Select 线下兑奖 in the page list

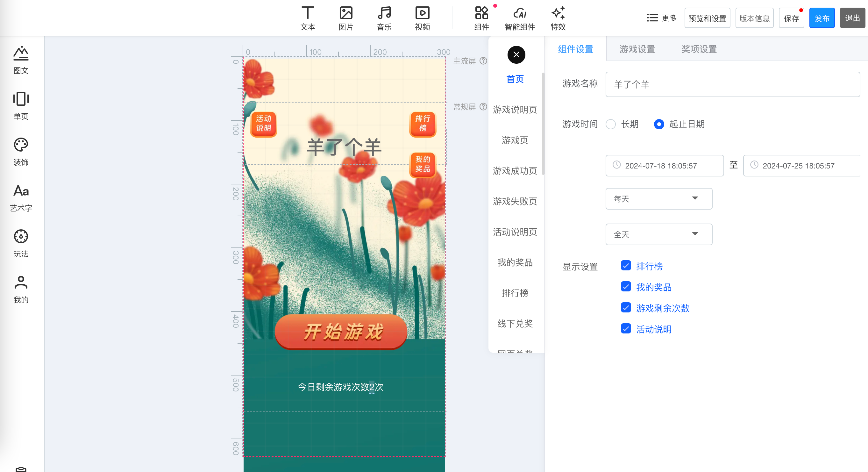point(515,324)
